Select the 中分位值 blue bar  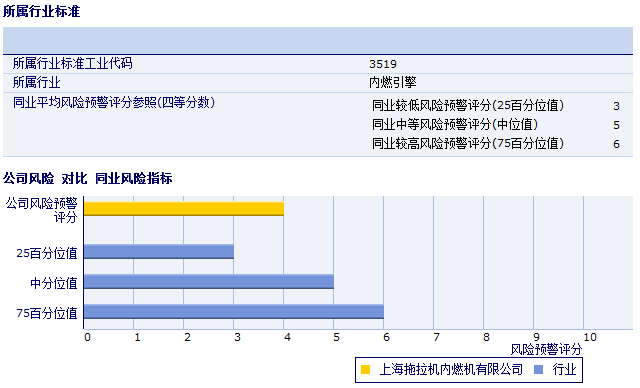(x=209, y=282)
